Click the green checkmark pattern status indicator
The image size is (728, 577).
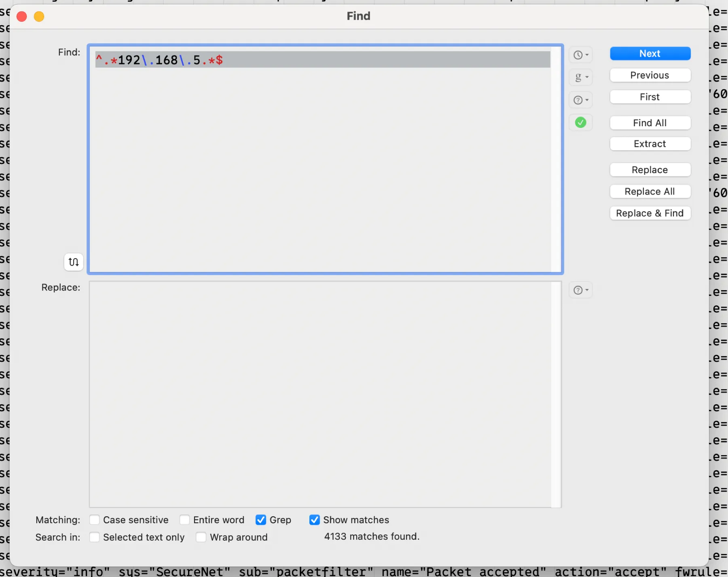[x=580, y=122]
